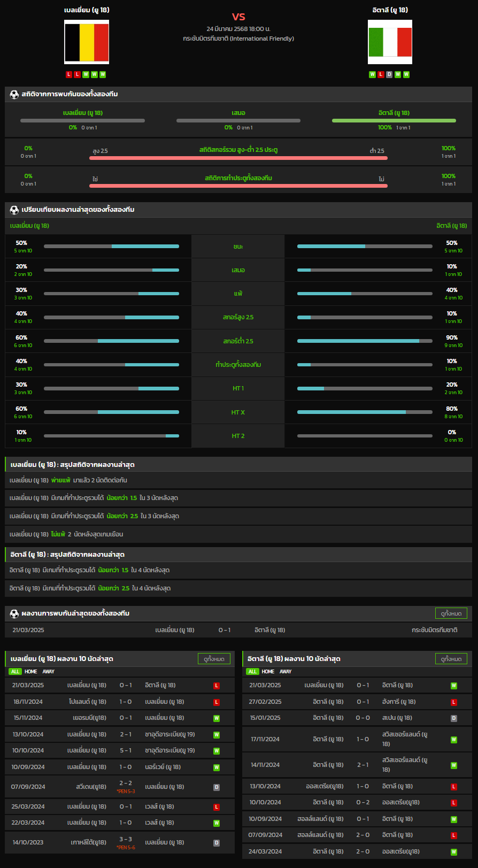This screenshot has height=868, width=478.
Task: Click the L badge on Italy row 10/10/2024
Action: point(454,803)
